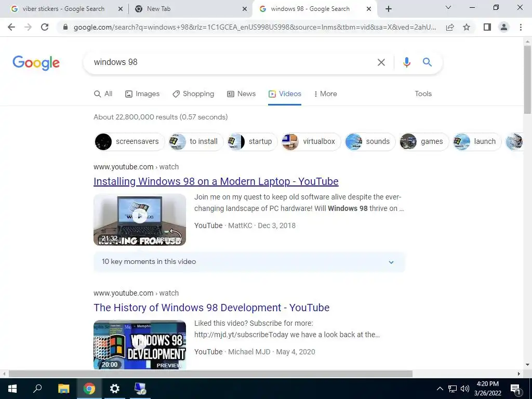Viewport: 532px width, 399px height.
Task: Open Installing Windows 98 on a Modern Laptop link
Action: [x=216, y=181]
